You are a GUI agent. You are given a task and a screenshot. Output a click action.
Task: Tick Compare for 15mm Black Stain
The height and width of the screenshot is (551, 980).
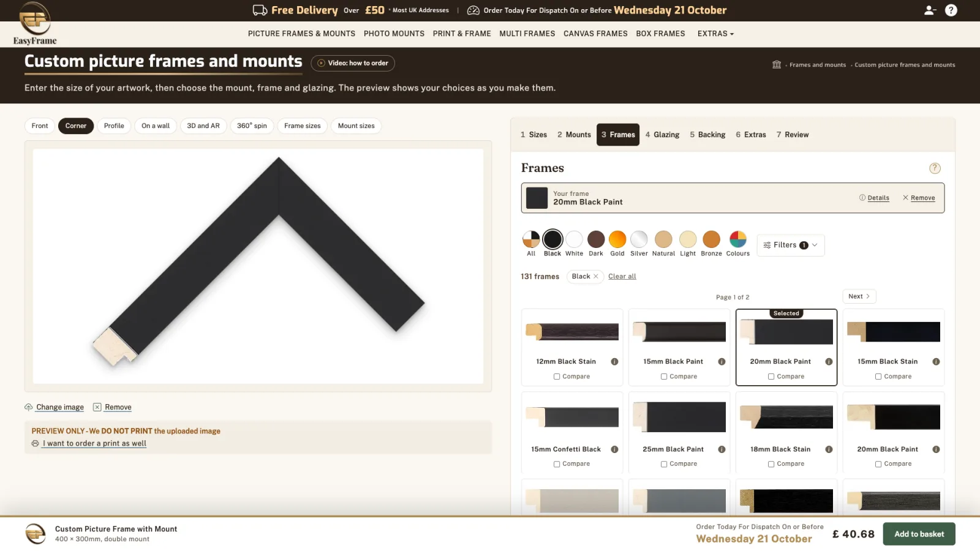(x=878, y=377)
